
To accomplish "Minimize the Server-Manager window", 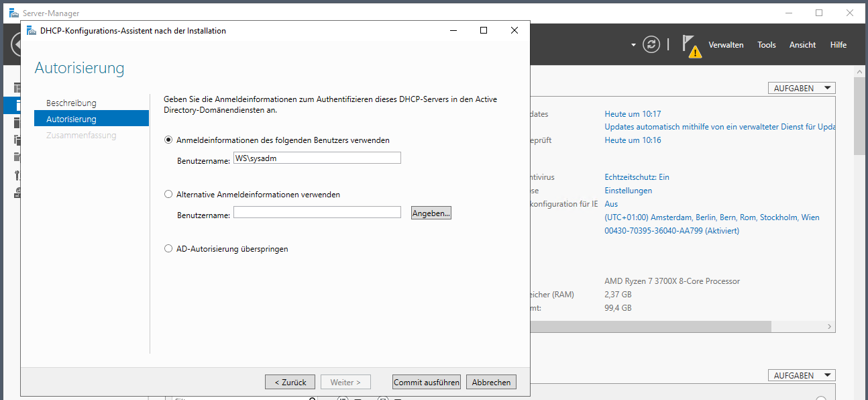I will (x=789, y=13).
